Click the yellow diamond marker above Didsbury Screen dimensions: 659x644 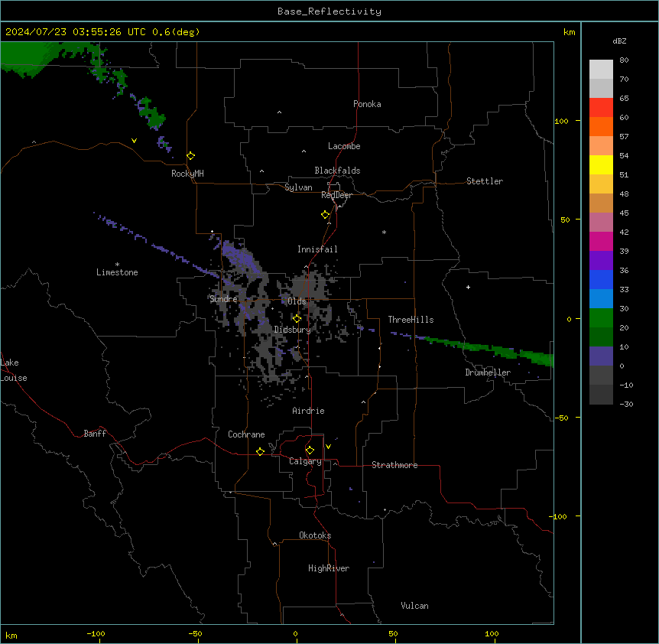(x=297, y=319)
